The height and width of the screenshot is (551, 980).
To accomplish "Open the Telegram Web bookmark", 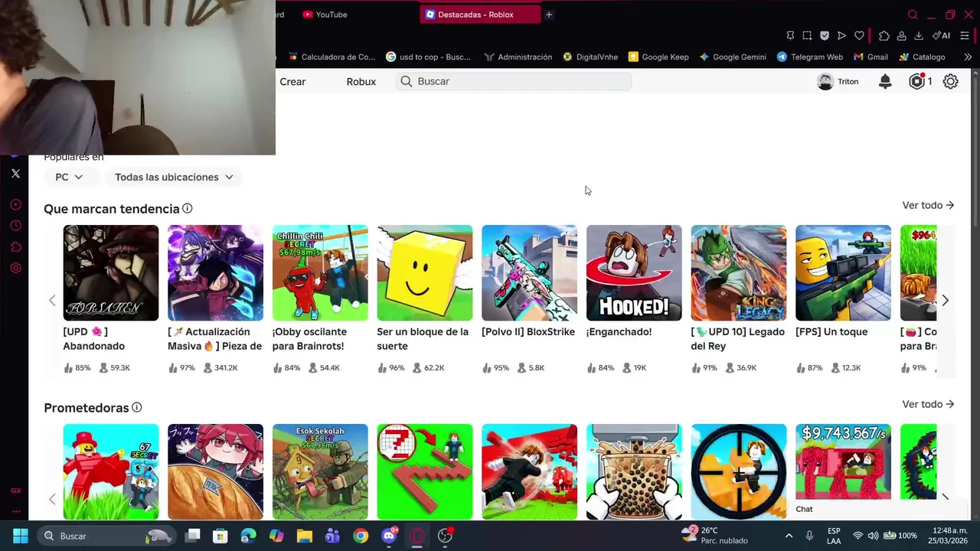I will (x=810, y=57).
